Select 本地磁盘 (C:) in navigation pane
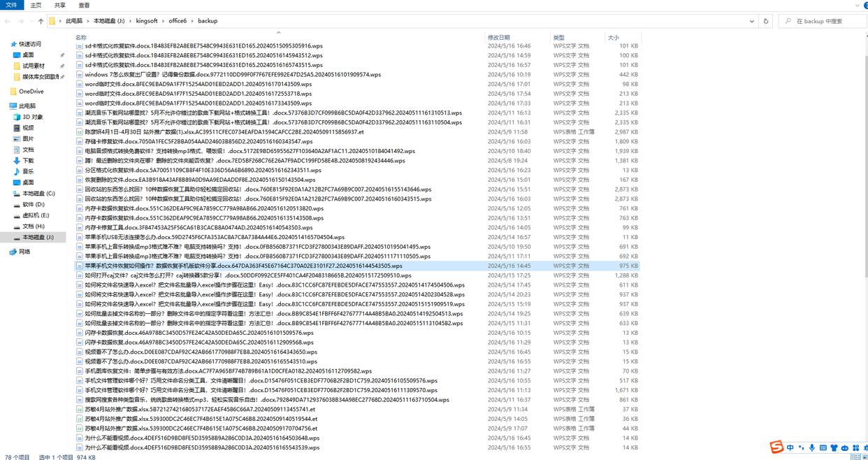 (x=38, y=194)
